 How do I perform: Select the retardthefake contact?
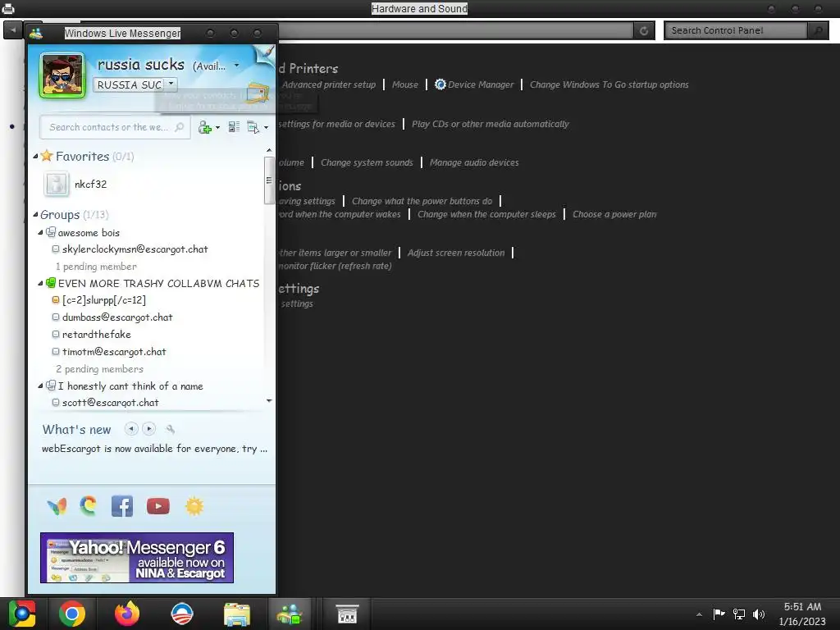(97, 335)
